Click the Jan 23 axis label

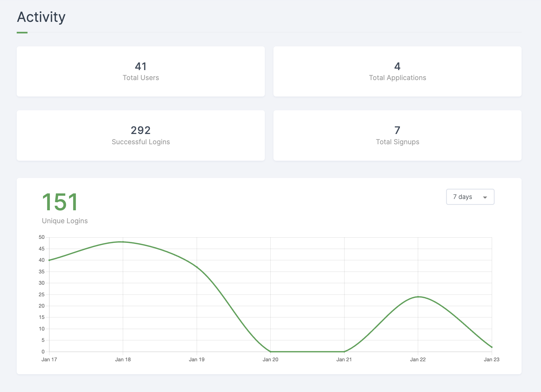point(492,359)
